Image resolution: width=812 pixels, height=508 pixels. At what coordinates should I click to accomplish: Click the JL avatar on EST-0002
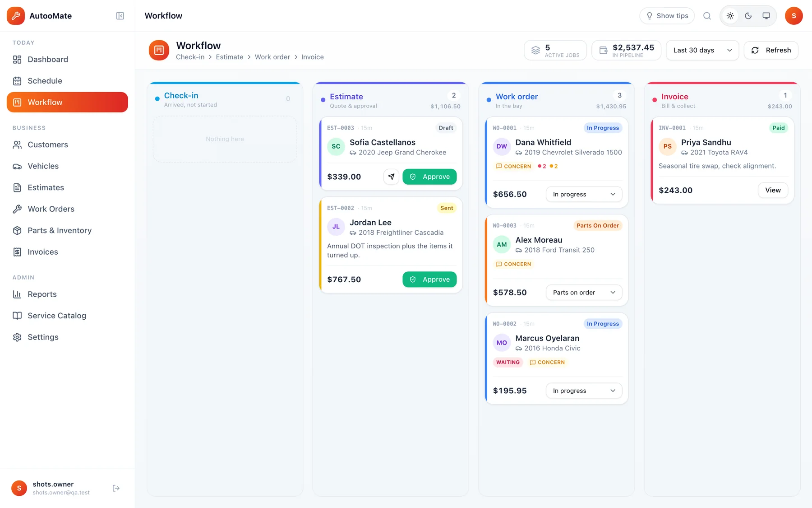(x=336, y=227)
